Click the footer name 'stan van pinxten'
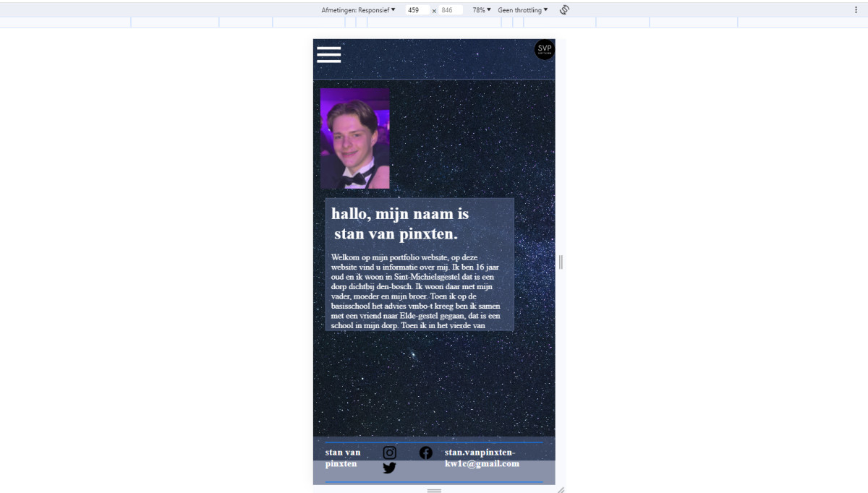The width and height of the screenshot is (868, 493). [x=343, y=458]
